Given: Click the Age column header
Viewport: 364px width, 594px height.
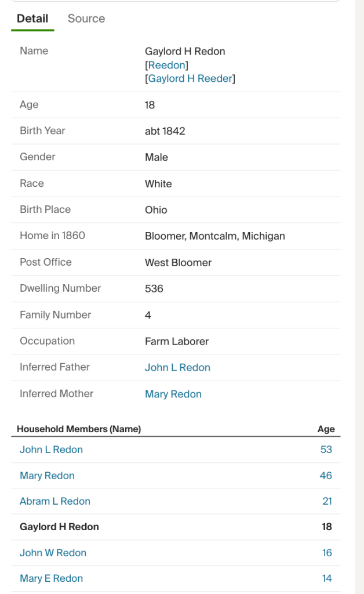Looking at the screenshot, I should pyautogui.click(x=326, y=429).
